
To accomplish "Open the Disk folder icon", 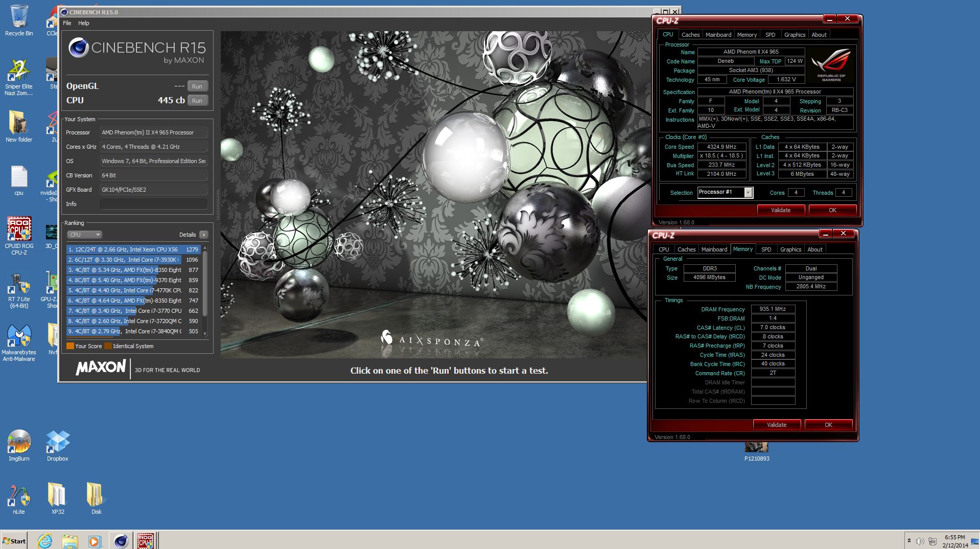I will (x=96, y=499).
